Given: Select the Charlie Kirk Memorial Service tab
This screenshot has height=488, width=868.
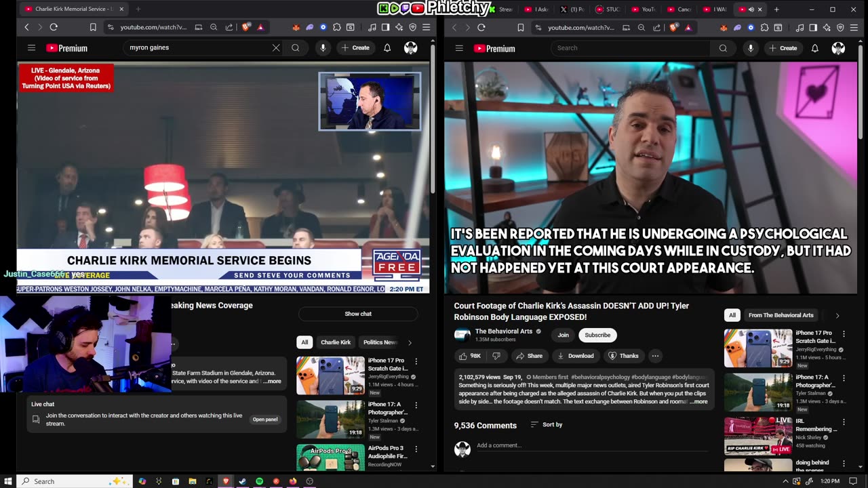Looking at the screenshot, I should (73, 9).
